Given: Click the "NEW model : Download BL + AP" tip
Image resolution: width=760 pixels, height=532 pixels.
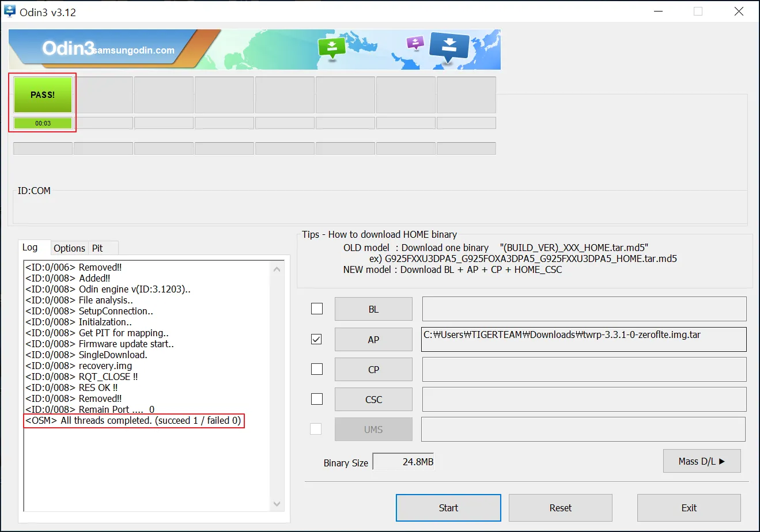Looking at the screenshot, I should coord(452,269).
